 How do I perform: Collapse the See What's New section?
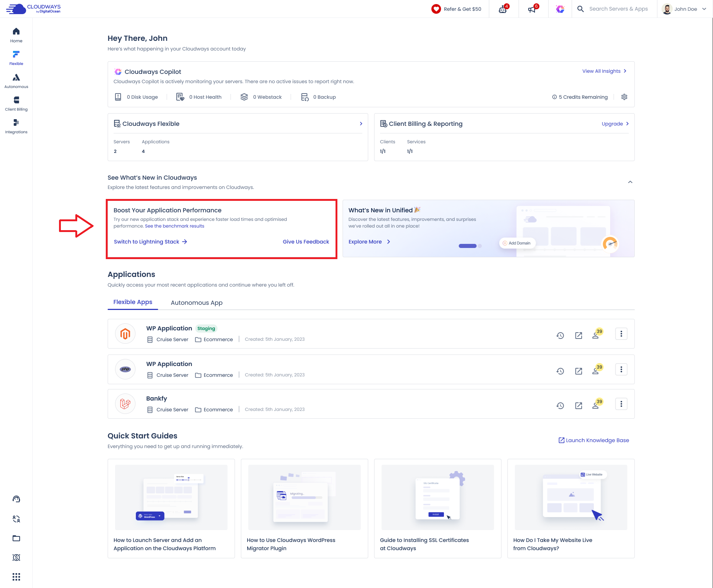(630, 182)
